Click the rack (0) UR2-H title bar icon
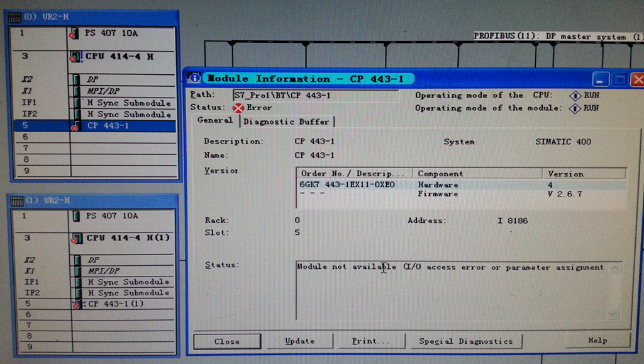The width and height of the screenshot is (644, 364). pyautogui.click(x=14, y=17)
